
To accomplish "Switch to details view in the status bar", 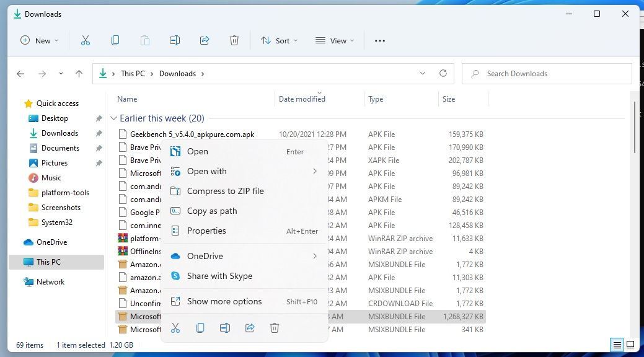I will pyautogui.click(x=617, y=345).
